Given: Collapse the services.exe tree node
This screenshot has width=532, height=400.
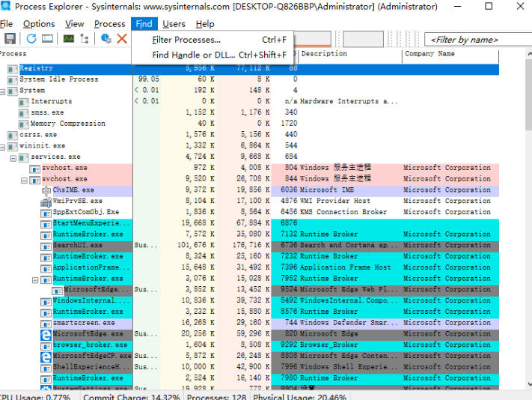Looking at the screenshot, I should [x=13, y=157].
